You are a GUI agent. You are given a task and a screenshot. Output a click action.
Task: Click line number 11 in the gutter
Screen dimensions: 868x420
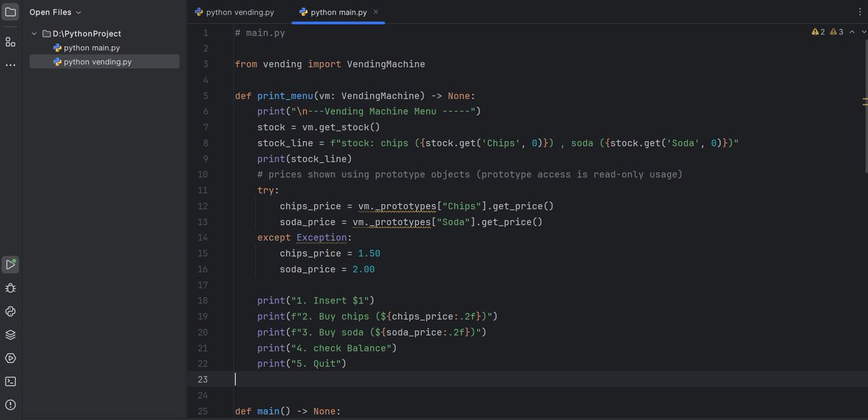(x=203, y=190)
